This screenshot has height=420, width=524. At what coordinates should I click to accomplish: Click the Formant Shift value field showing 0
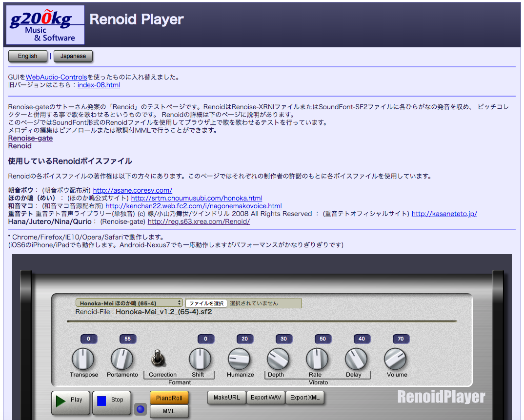tap(205, 339)
